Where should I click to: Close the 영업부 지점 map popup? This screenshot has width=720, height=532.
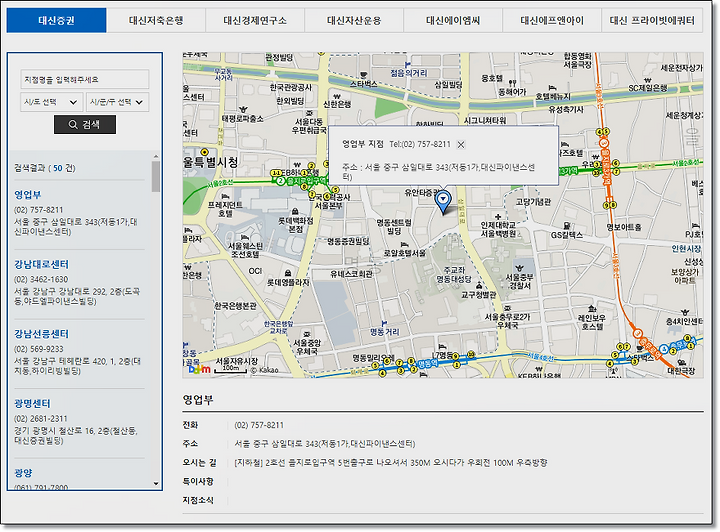(461, 145)
